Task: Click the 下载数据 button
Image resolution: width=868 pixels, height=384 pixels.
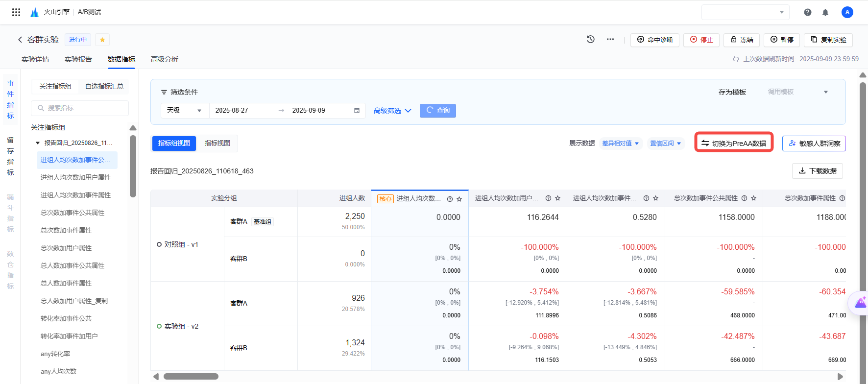Action: pyautogui.click(x=818, y=171)
